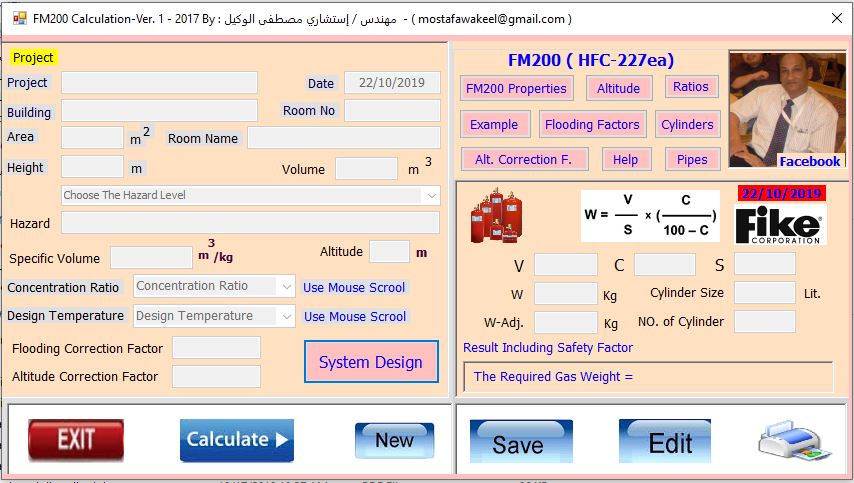This screenshot has width=854, height=483.
Task: Open the Ratios button
Action: click(691, 87)
